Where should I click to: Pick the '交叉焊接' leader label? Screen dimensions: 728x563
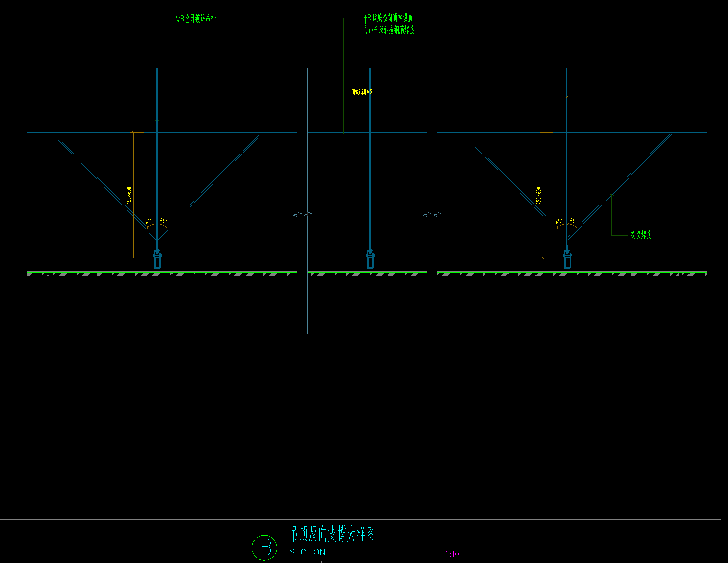click(x=641, y=235)
